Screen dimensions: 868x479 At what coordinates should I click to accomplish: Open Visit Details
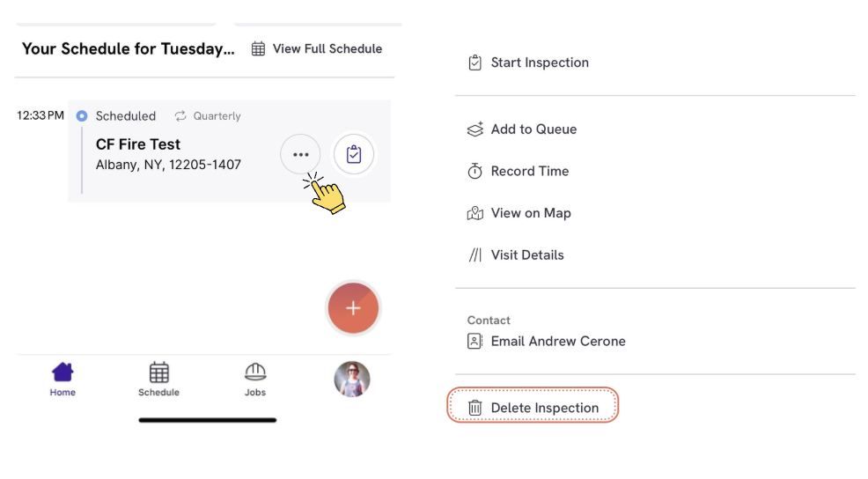pos(516,255)
